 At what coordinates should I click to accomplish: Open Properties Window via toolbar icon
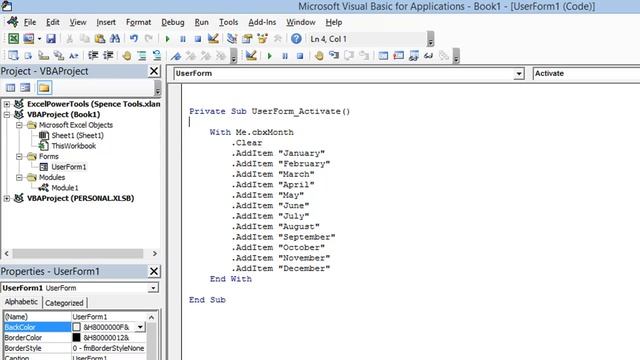247,39
